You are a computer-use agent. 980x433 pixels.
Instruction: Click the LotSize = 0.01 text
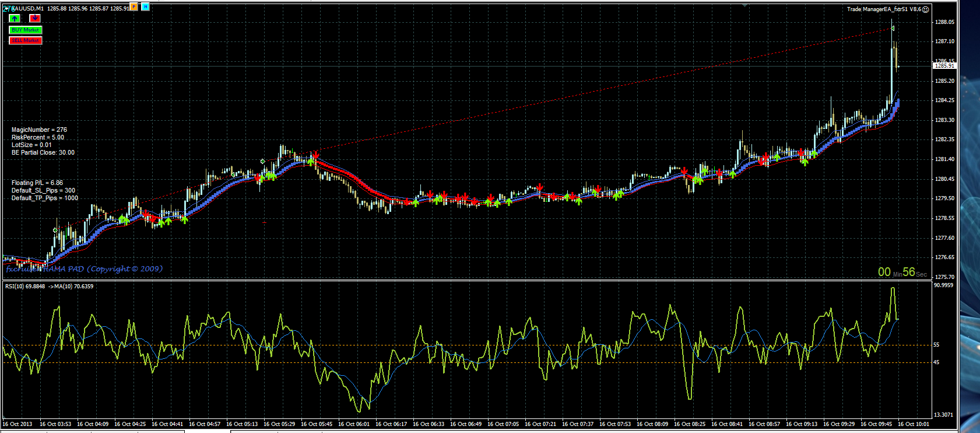click(31, 145)
